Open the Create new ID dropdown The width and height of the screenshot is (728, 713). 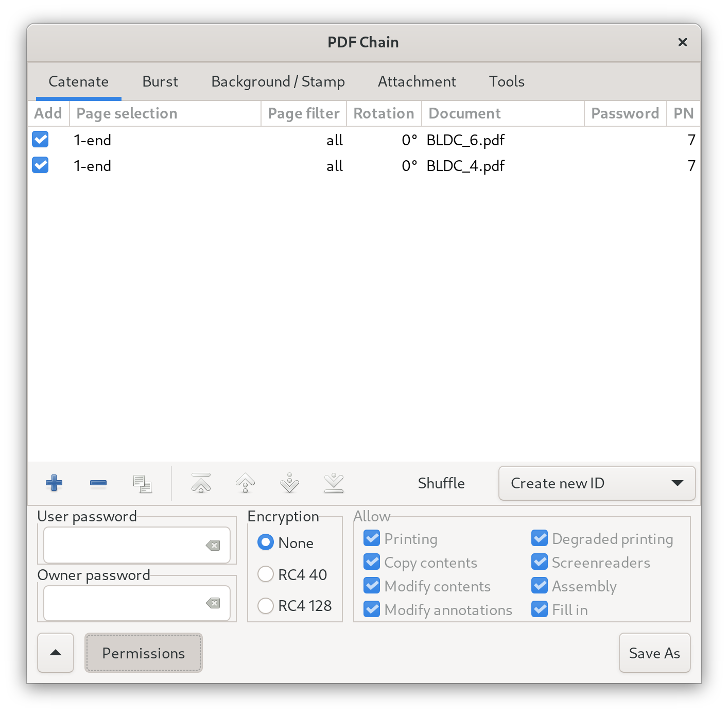[x=597, y=483]
